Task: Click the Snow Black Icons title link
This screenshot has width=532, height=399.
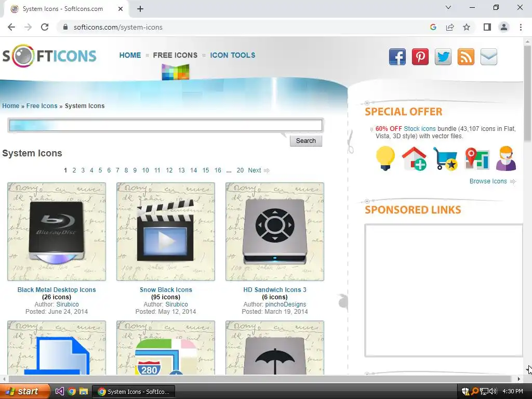Action: pos(166,290)
